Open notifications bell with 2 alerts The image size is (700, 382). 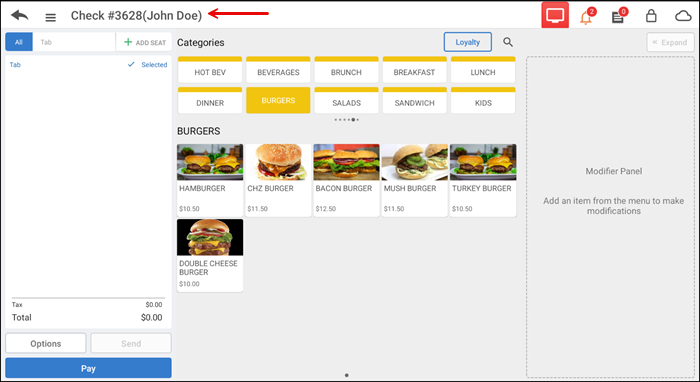(x=587, y=16)
